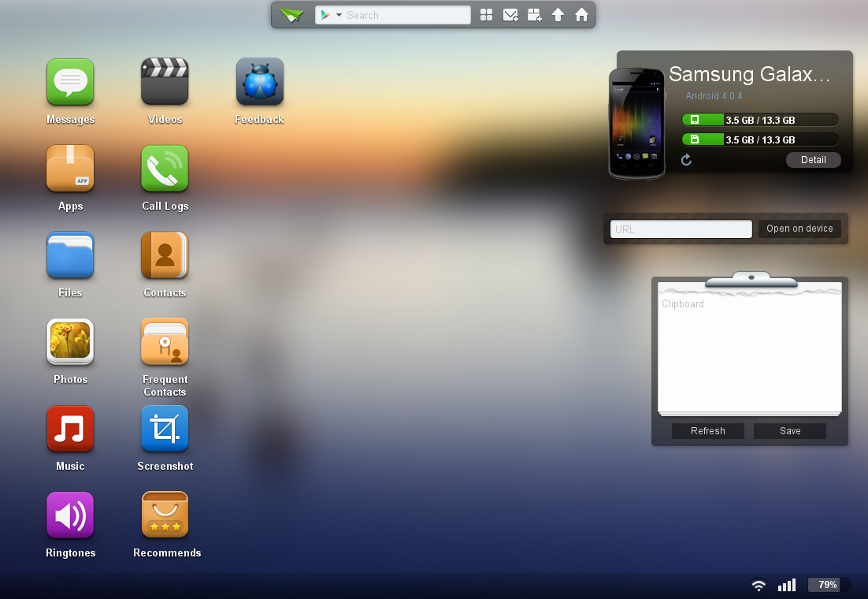Click the phone image thumbnail
The width and height of the screenshot is (868, 599).
coord(636,124)
